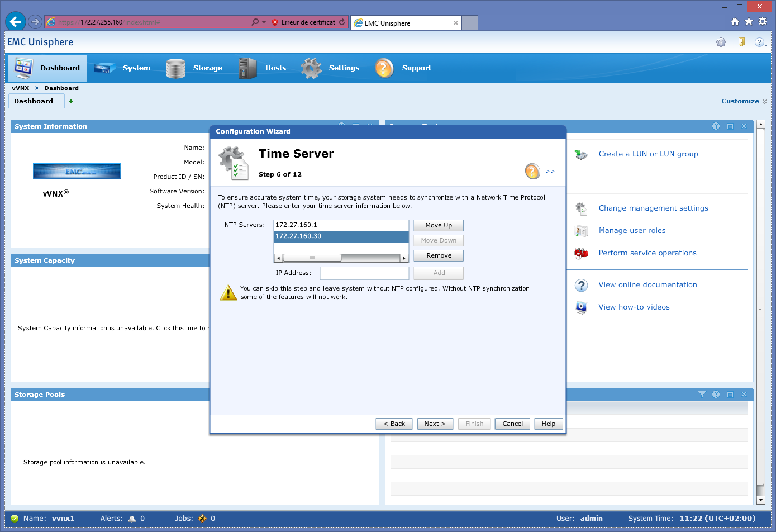Click the filter icon in lower panel
776x532 pixels.
click(x=702, y=395)
